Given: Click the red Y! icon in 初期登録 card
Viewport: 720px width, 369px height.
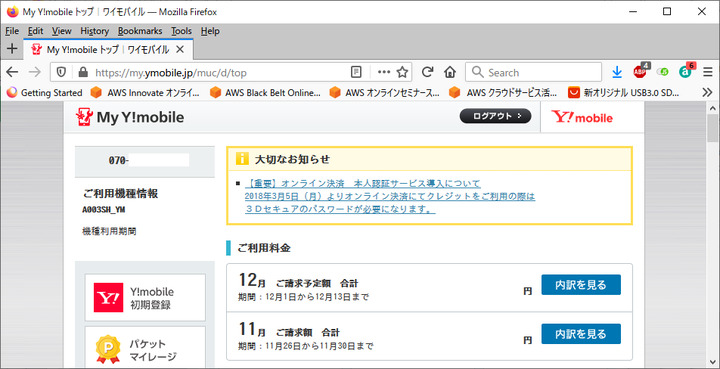Looking at the screenshot, I should 108,297.
